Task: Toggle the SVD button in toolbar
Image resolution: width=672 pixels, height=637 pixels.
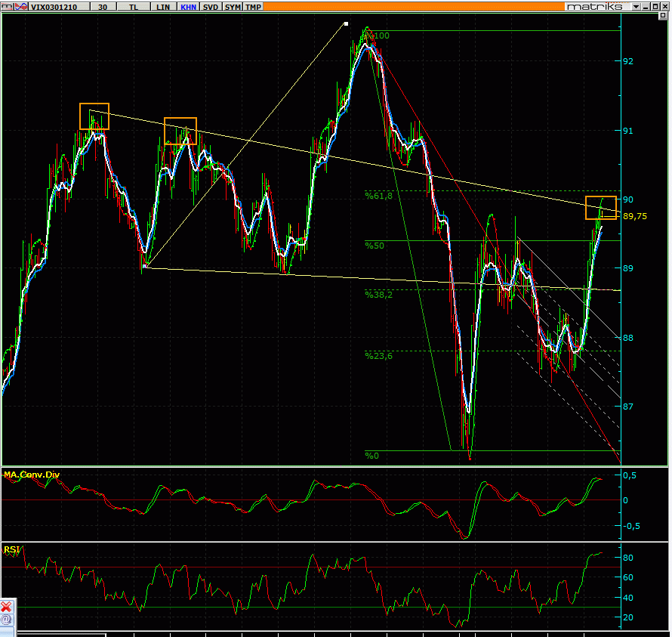Action: click(211, 7)
